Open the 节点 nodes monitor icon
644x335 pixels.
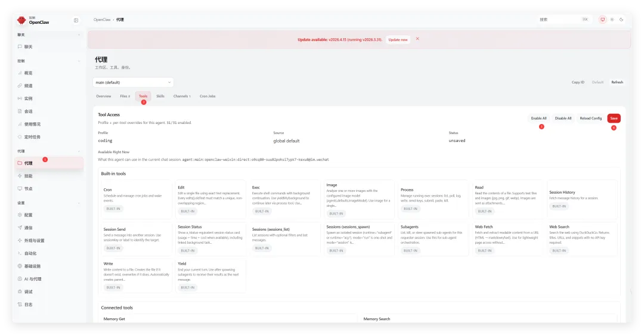click(x=20, y=188)
